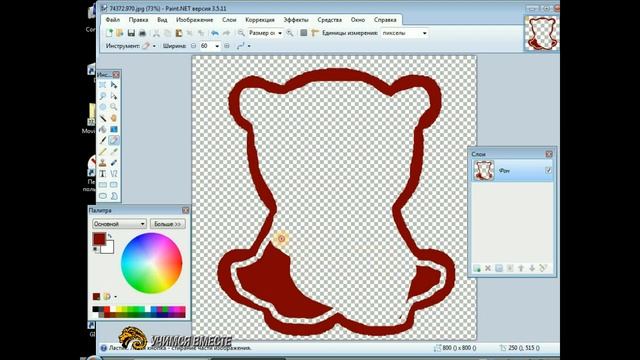Open the palette management dropdown arrow
640x360 pixels.
tap(116, 297)
